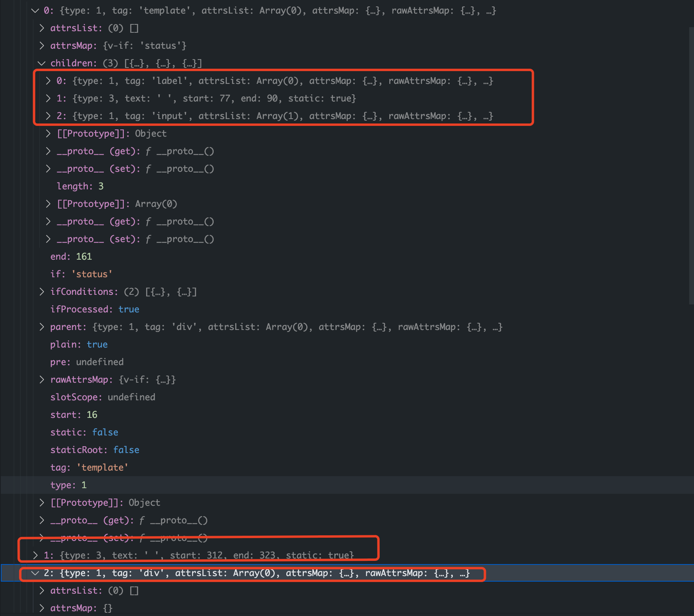
Task: Collapse the top 0: template object row
Action: coord(35,11)
